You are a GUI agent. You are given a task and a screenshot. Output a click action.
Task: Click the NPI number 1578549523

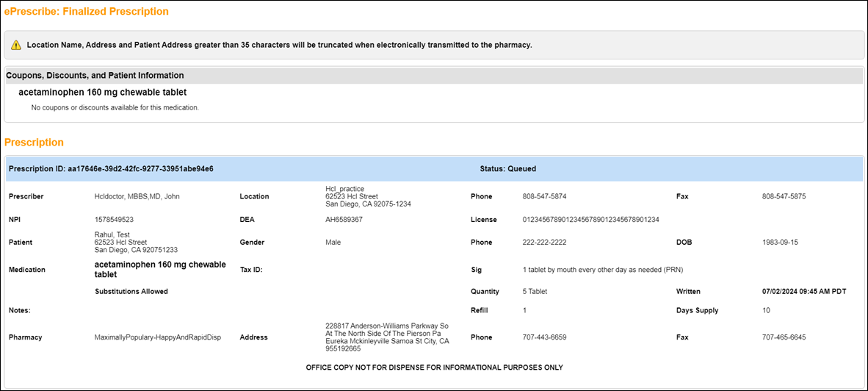[x=114, y=220]
